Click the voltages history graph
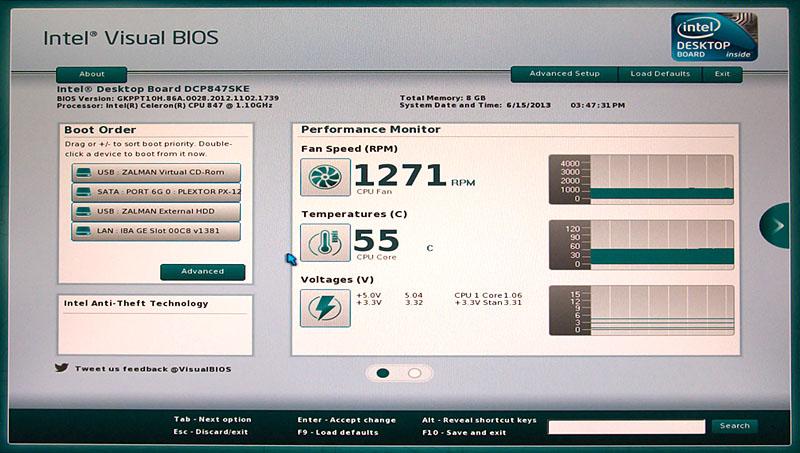This screenshot has height=453, width=800. coord(641,310)
